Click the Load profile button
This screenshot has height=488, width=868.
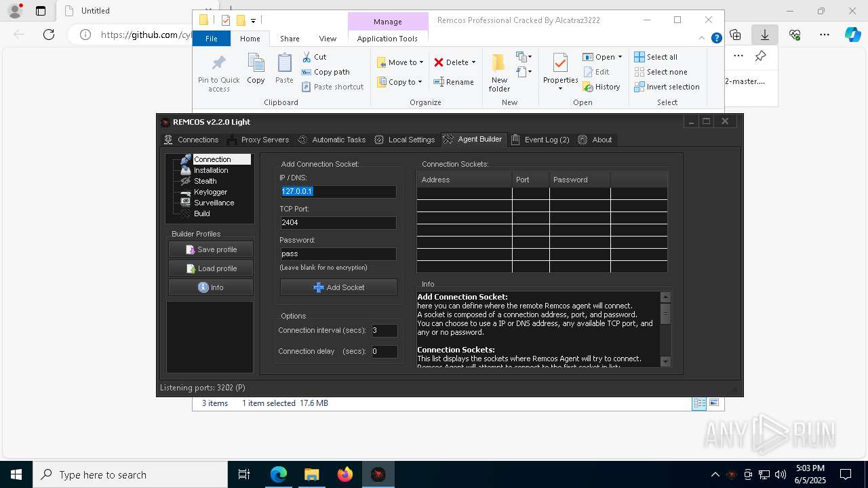(x=211, y=268)
